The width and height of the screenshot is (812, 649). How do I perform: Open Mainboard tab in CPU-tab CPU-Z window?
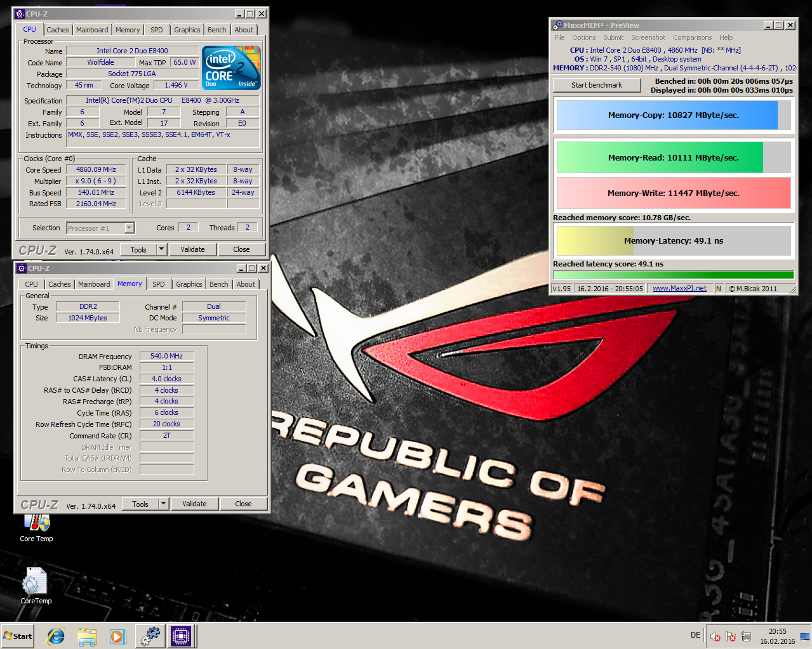(x=92, y=30)
